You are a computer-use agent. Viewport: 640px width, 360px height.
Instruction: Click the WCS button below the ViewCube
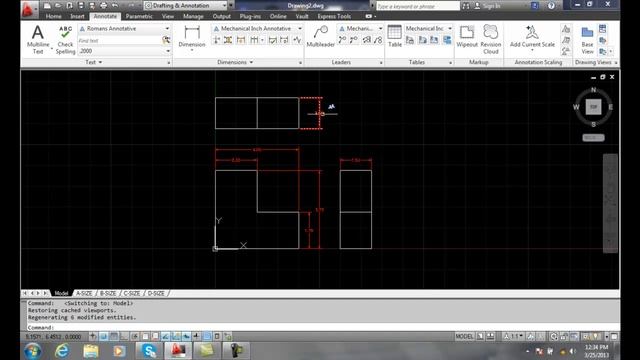[593, 138]
